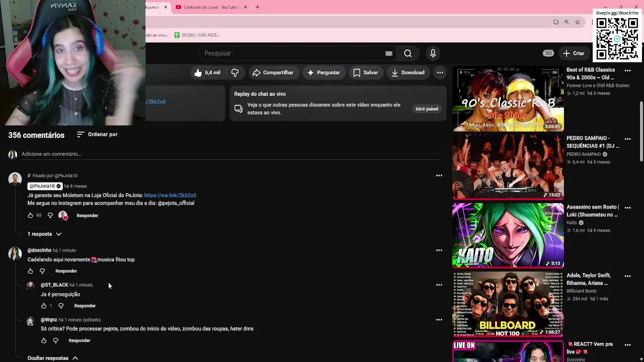Reply to ST_BLACK comment

click(85, 306)
